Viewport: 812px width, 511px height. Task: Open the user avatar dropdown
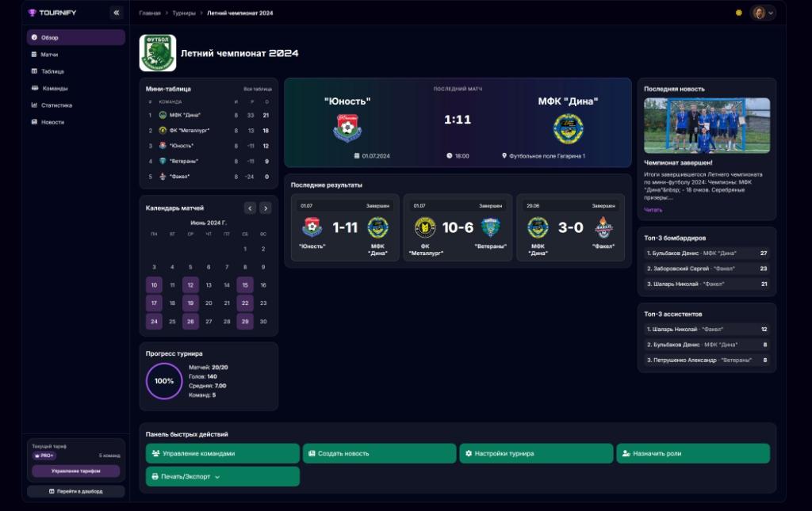tap(764, 13)
